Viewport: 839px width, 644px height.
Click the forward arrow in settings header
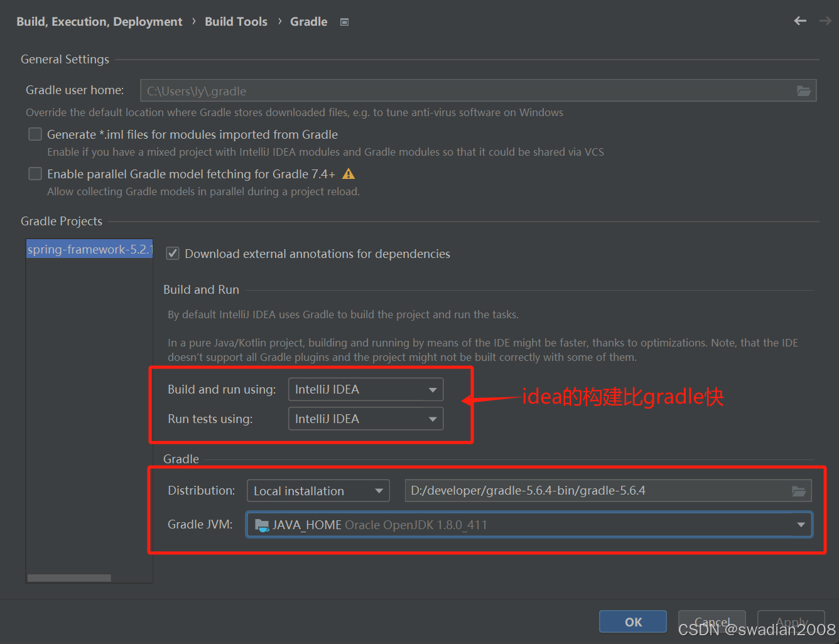pyautogui.click(x=825, y=21)
